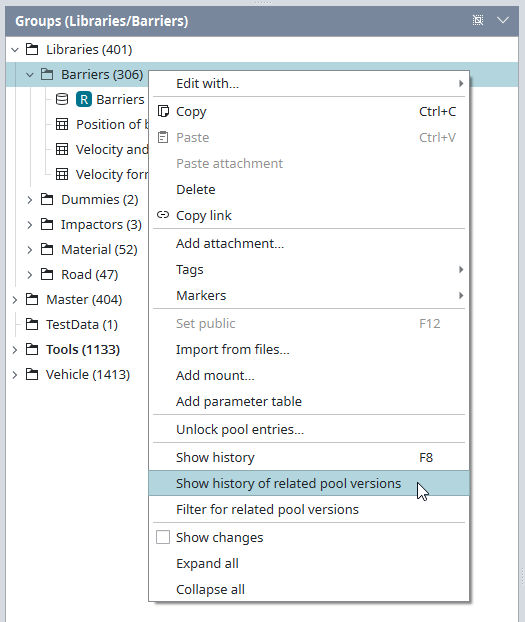Viewport: 525px width, 622px height.
Task: Select Add attachment... menu entry
Action: pyautogui.click(x=309, y=243)
